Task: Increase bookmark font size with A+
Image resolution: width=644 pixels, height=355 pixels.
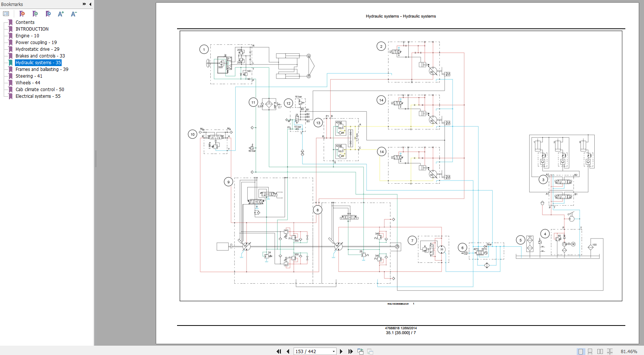Action: click(61, 14)
